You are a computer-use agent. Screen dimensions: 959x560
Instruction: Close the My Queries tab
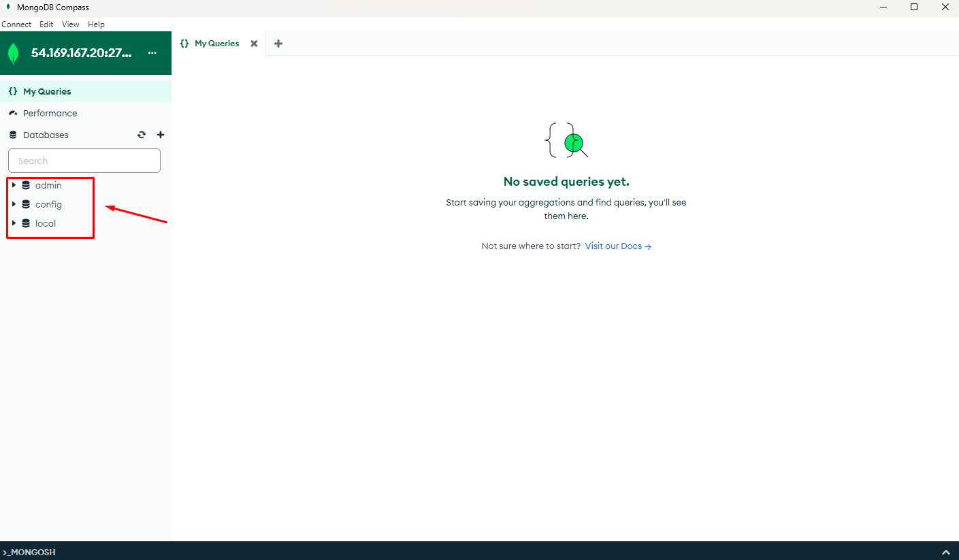tap(254, 44)
